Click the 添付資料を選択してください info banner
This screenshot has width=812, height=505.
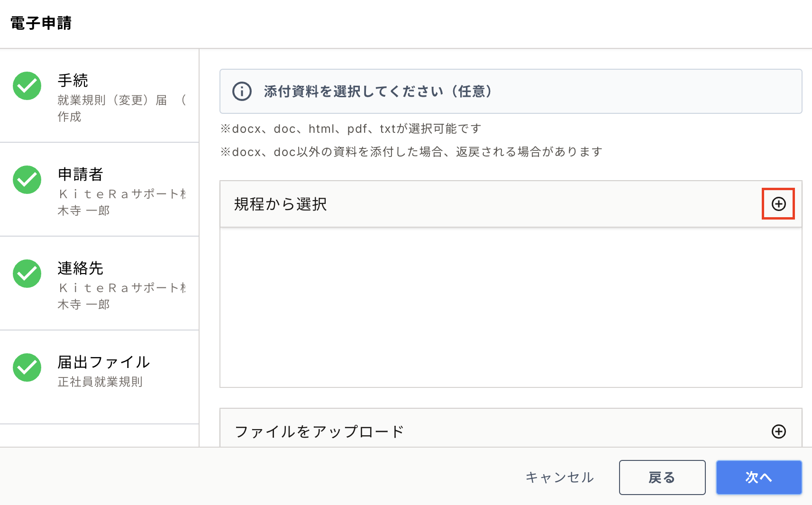[511, 91]
